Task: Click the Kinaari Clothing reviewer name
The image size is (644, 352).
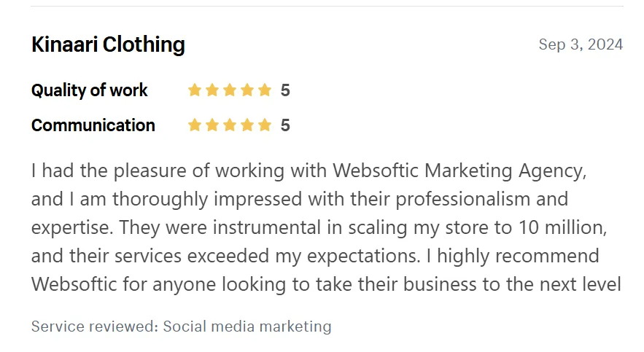Action: (x=108, y=44)
